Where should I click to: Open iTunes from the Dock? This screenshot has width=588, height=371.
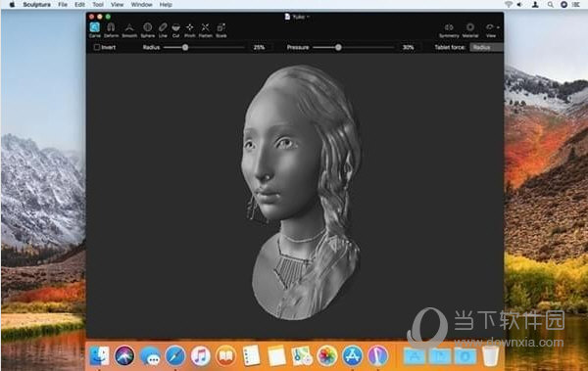201,355
